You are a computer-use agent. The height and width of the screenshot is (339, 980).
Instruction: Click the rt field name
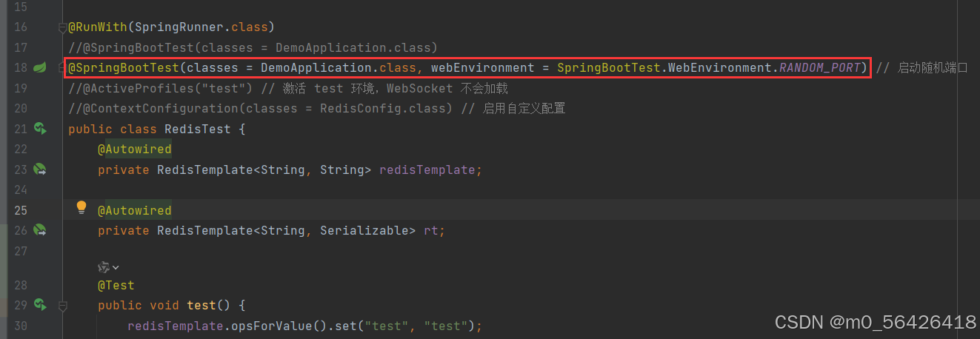coord(430,231)
